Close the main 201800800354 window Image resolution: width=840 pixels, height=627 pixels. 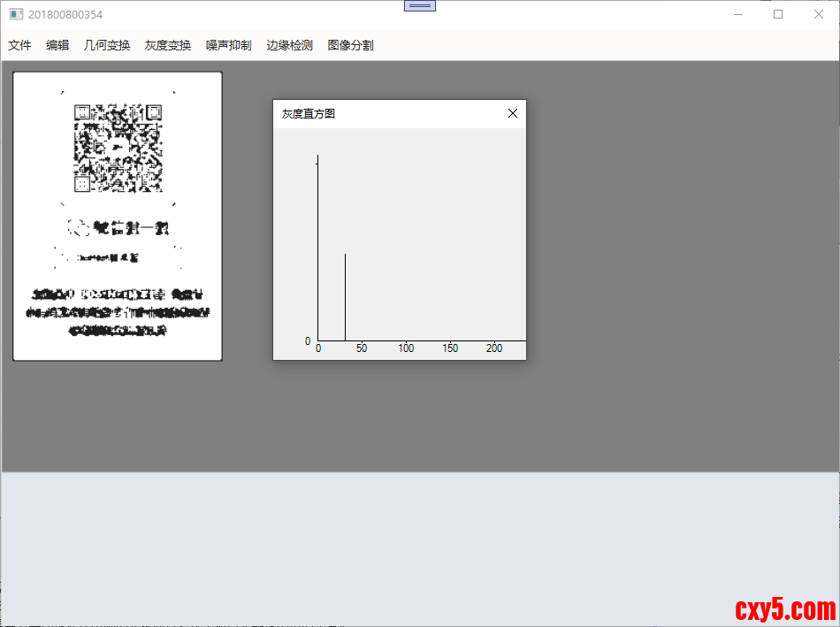pyautogui.click(x=819, y=14)
